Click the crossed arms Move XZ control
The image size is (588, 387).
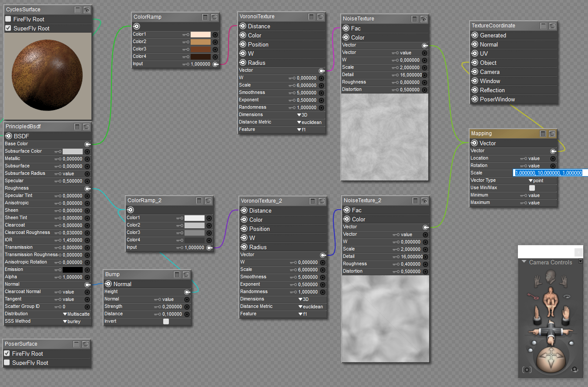point(551,333)
